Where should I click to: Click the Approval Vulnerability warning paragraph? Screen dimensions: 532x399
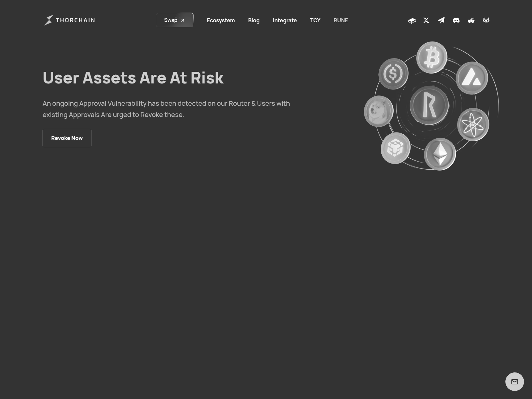166,109
